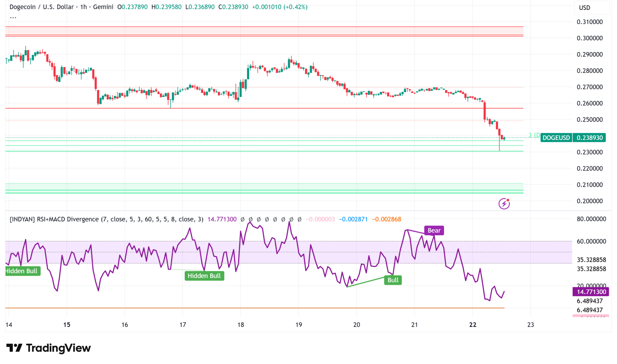Click the 0.238930 current price label

589,138
